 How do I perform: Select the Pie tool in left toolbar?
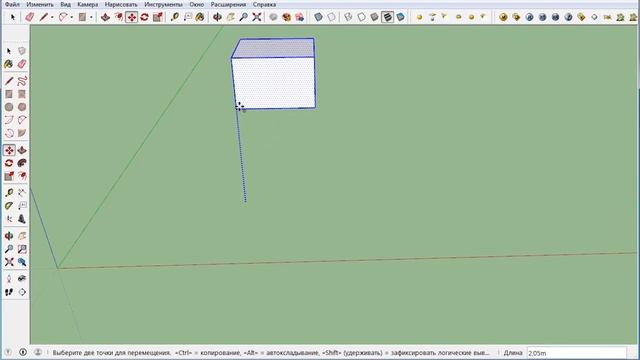coord(22,133)
